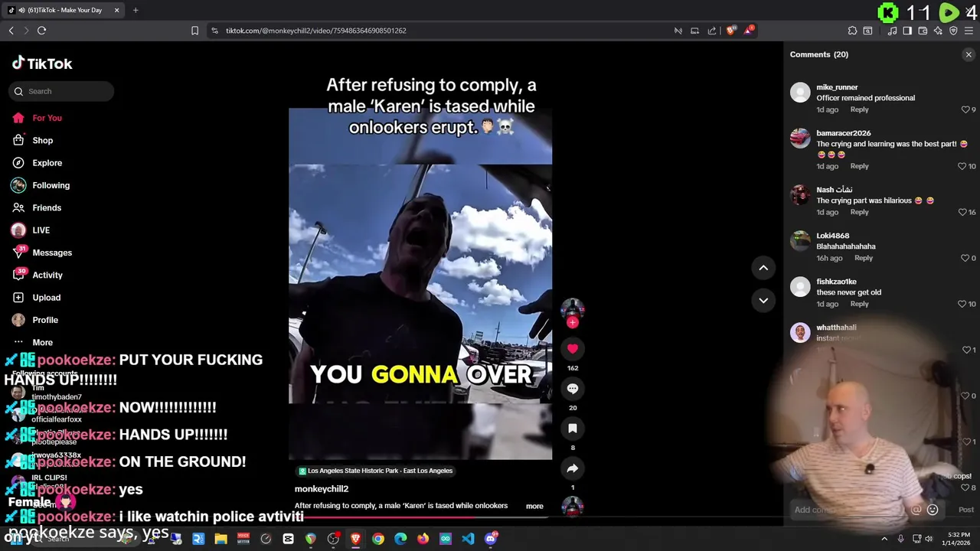Image resolution: width=980 pixels, height=551 pixels.
Task: Click the TikTok search box
Action: [61, 91]
